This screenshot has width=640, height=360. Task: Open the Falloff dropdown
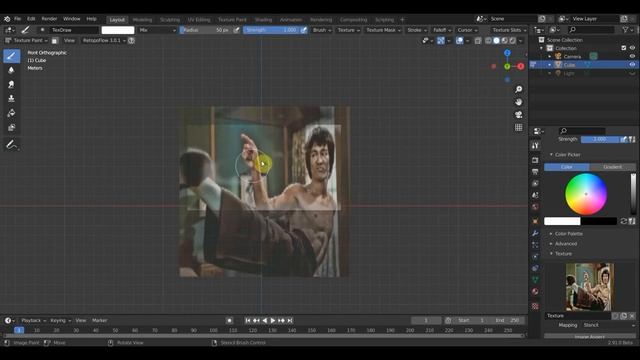[x=442, y=30]
